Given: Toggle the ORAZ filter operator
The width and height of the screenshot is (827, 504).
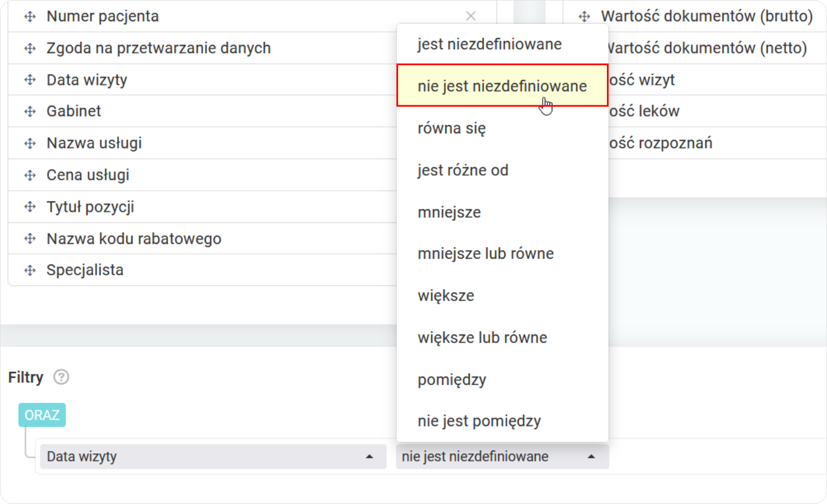Looking at the screenshot, I should [42, 415].
